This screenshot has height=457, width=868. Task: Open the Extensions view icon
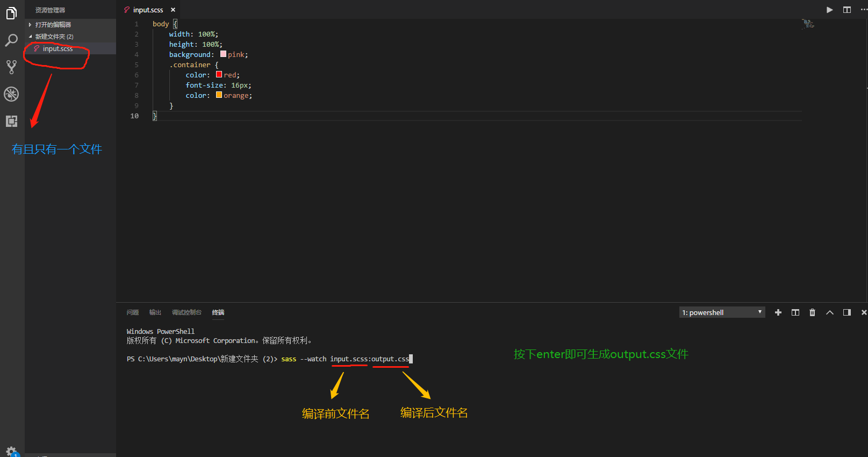click(11, 121)
